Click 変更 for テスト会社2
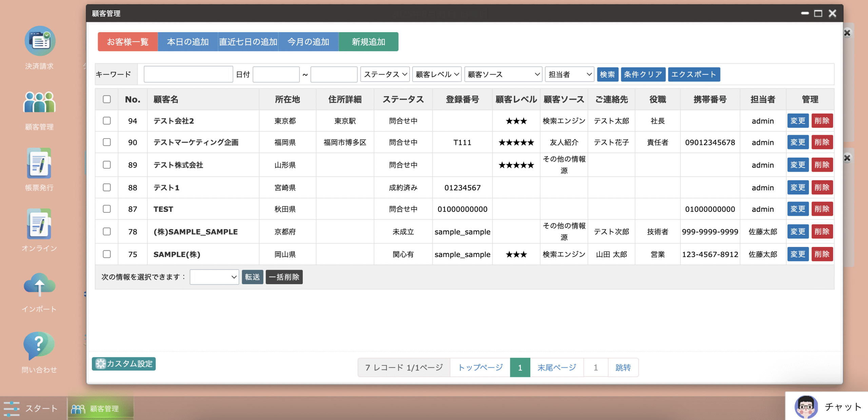The width and height of the screenshot is (868, 420). (798, 121)
